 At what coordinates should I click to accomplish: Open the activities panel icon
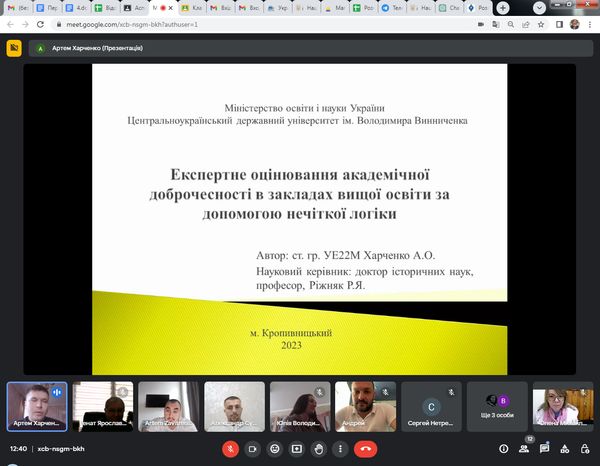point(563,449)
